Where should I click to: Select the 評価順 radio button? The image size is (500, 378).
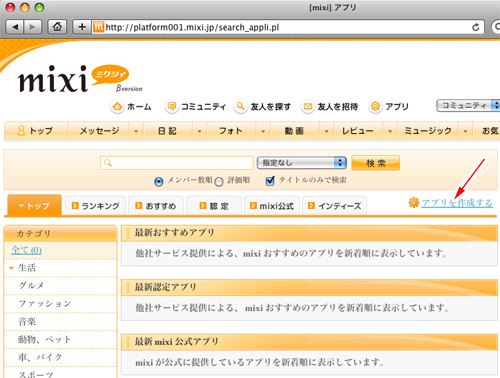pos(219,182)
